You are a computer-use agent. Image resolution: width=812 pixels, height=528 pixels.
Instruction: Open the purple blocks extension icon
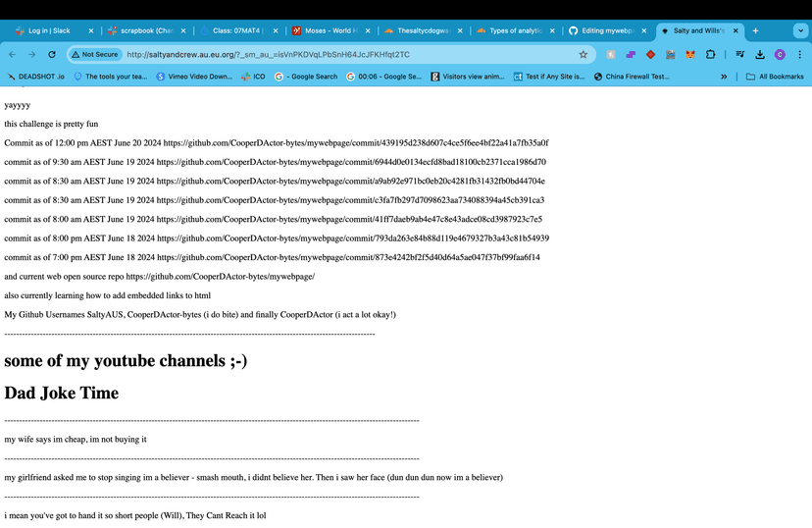(x=631, y=54)
